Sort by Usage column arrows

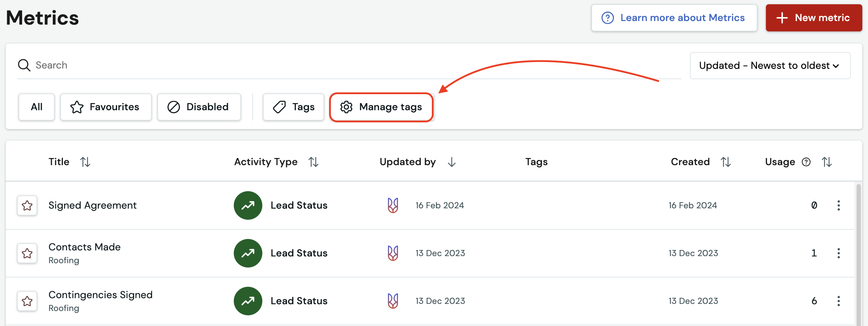pyautogui.click(x=827, y=162)
